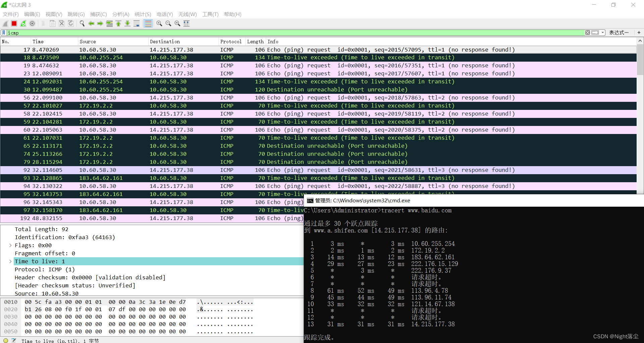The height and width of the screenshot is (343, 644).
Task: Sort by the Length column header
Action: click(x=256, y=42)
